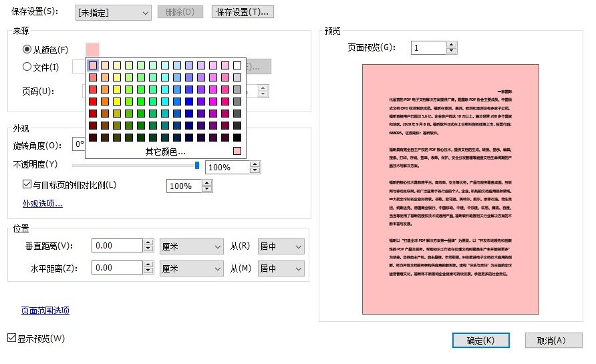Pick the darkest maroon swatch in the bottom row
This screenshot has width=596, height=364.
tap(93, 137)
